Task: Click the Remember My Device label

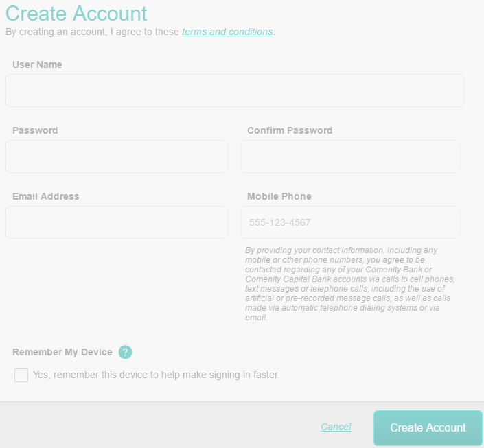Action: 62,352
